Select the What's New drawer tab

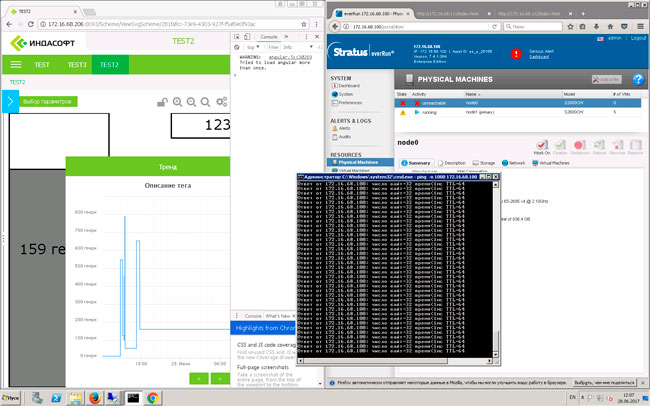278,316
